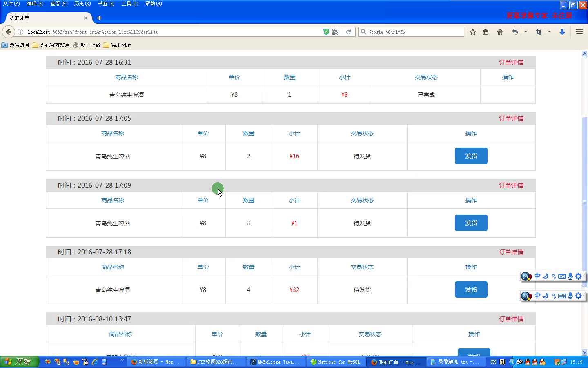Switch to Navicat for MySQL window

point(336,362)
